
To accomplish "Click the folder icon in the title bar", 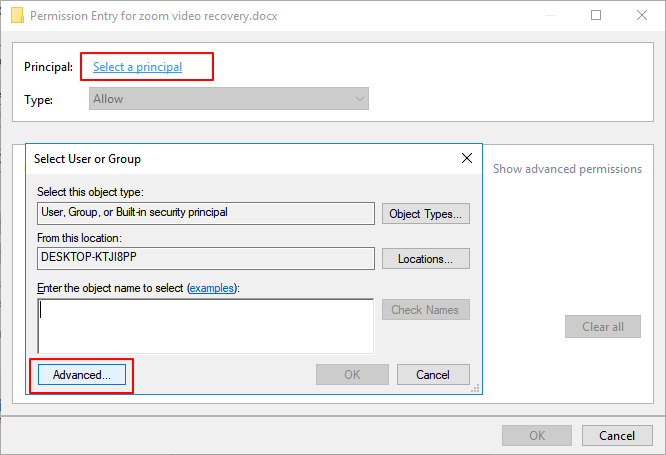I will tap(15, 16).
